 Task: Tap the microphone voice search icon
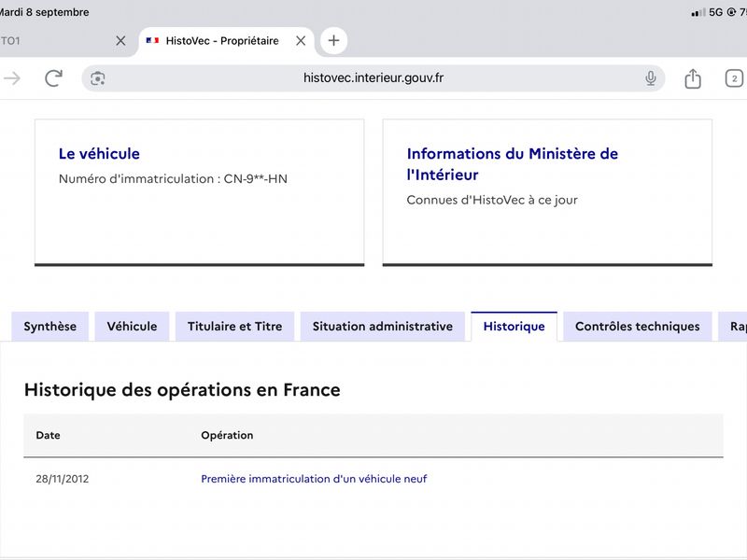(x=650, y=78)
